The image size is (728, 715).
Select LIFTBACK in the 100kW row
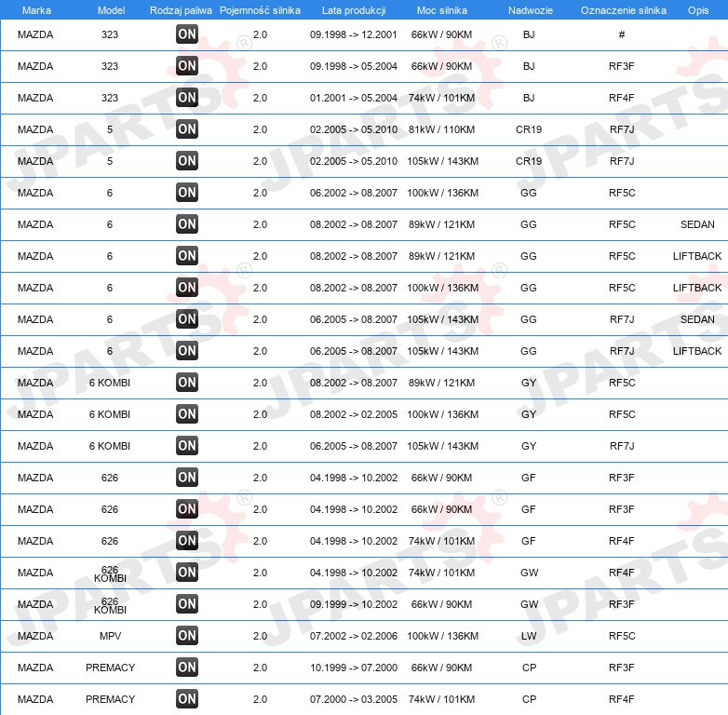pos(697,288)
